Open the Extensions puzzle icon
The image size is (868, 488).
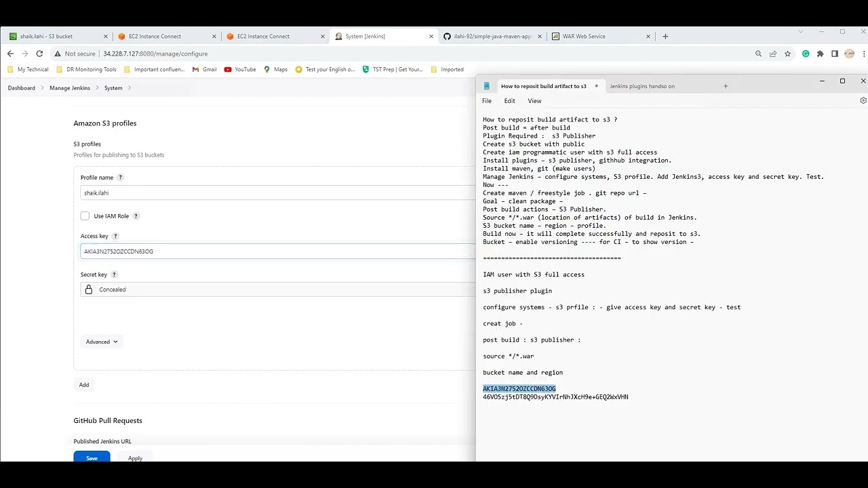pos(820,54)
